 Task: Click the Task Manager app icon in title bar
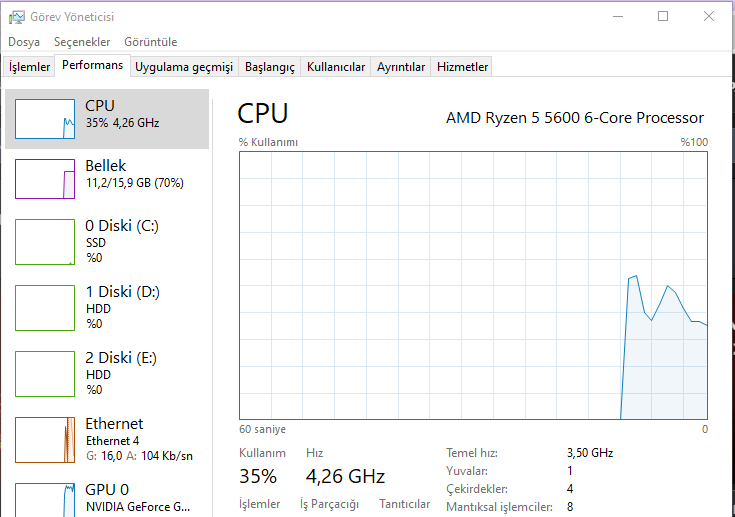16,16
